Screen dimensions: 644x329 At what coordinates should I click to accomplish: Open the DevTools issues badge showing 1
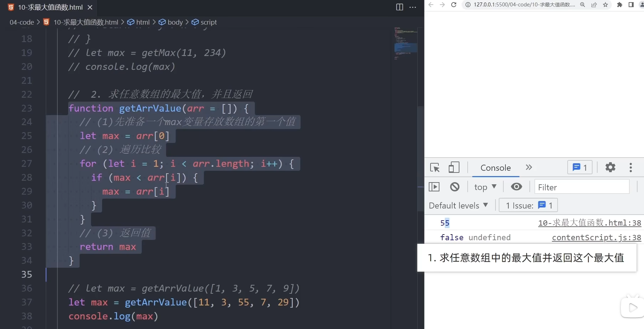coord(580,167)
